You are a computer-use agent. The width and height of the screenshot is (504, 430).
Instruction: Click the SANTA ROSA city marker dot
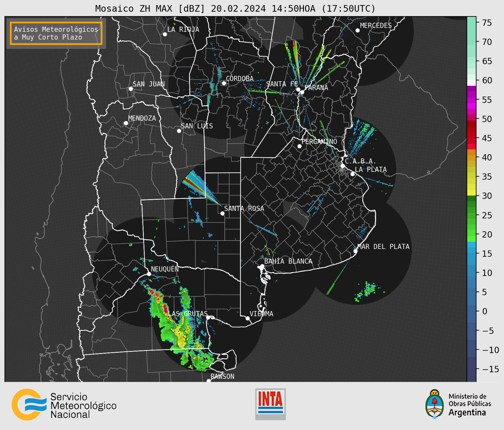[222, 214]
